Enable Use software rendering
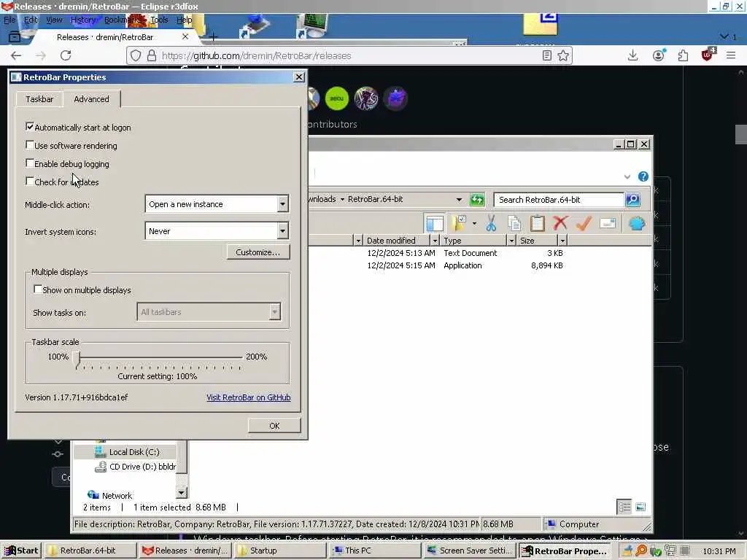Viewport: 747px width, 560px height. click(x=30, y=145)
